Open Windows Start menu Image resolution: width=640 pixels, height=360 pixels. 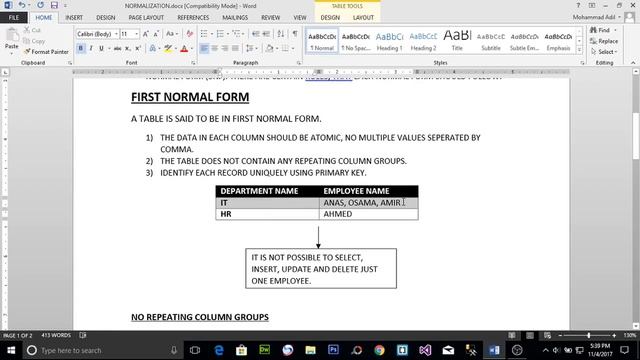pos(11,350)
